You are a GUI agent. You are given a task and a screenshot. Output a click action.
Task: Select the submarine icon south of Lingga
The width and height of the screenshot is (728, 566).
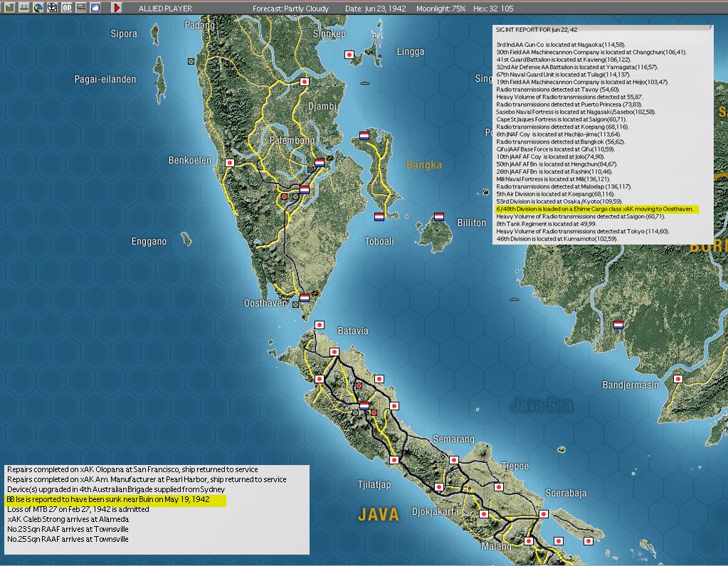click(x=365, y=83)
